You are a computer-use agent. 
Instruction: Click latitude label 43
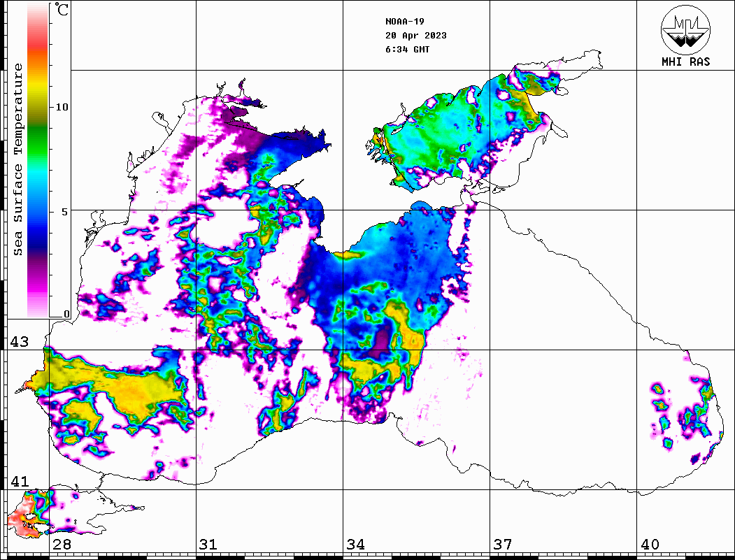point(20,342)
